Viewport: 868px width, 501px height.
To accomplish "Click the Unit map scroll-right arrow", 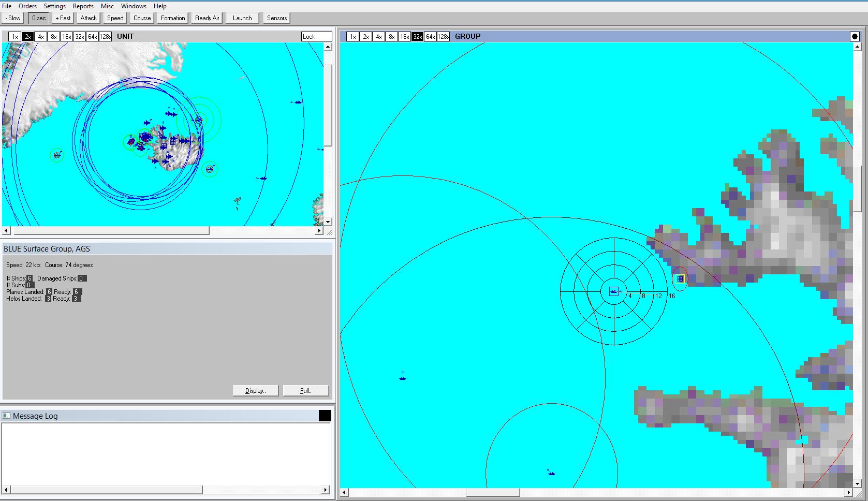I will (319, 230).
